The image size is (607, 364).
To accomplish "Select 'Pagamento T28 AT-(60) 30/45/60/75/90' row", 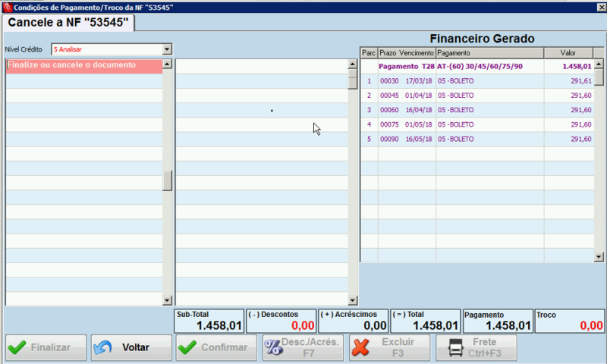I will click(477, 67).
